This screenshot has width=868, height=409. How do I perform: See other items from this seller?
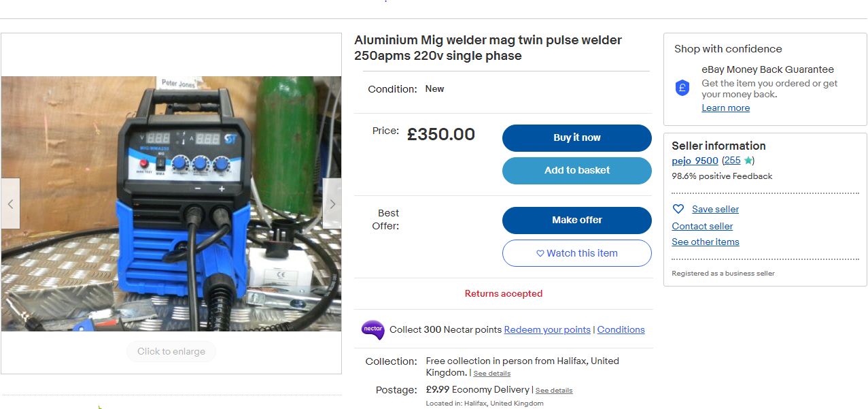click(705, 242)
